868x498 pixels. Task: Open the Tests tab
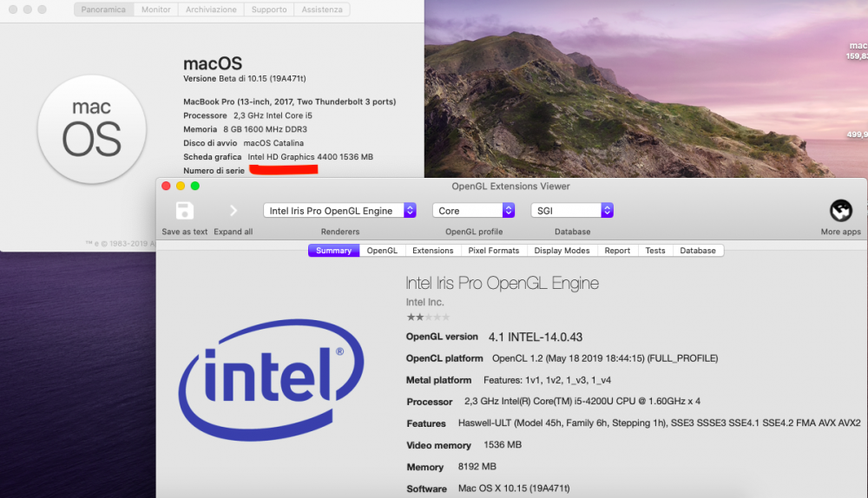(x=655, y=251)
